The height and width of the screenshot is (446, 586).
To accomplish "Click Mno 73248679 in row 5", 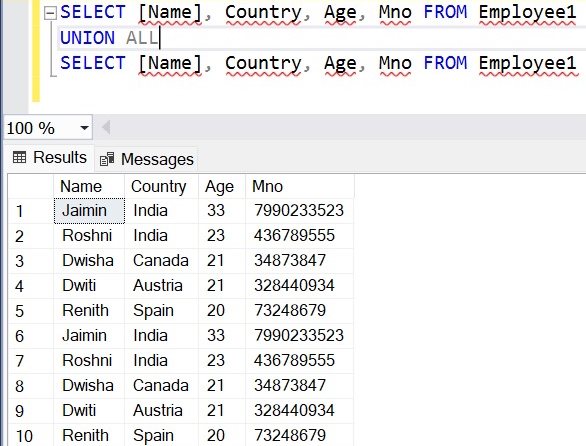I will (300, 311).
